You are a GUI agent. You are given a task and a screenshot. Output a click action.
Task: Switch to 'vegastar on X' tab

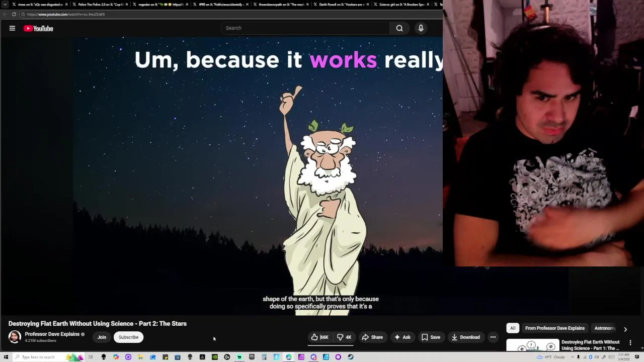pos(161,5)
